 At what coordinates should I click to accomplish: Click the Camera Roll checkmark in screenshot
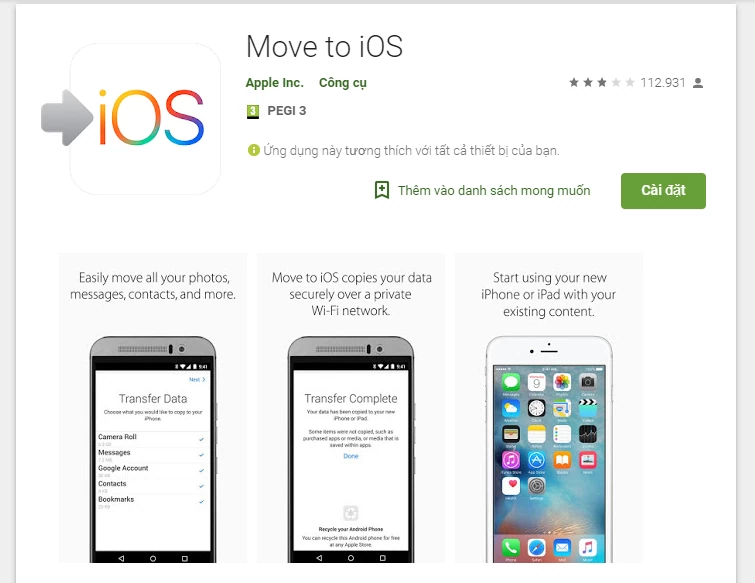point(201,439)
